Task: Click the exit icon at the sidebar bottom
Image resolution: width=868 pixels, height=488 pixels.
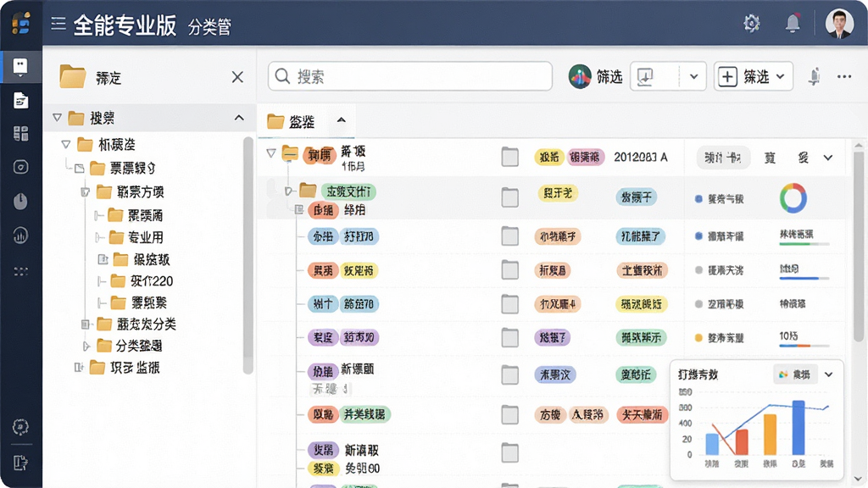Action: point(20,463)
